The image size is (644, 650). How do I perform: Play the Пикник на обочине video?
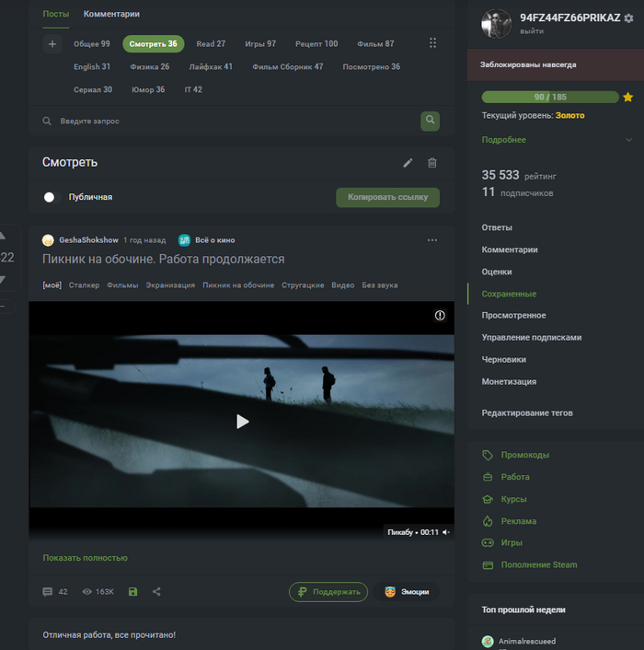242,422
